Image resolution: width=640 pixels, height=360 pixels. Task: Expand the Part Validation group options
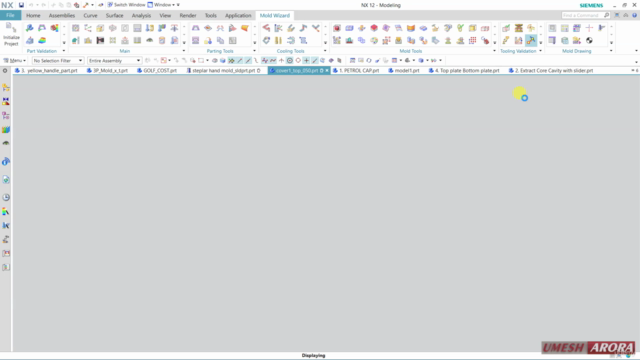[64, 51]
